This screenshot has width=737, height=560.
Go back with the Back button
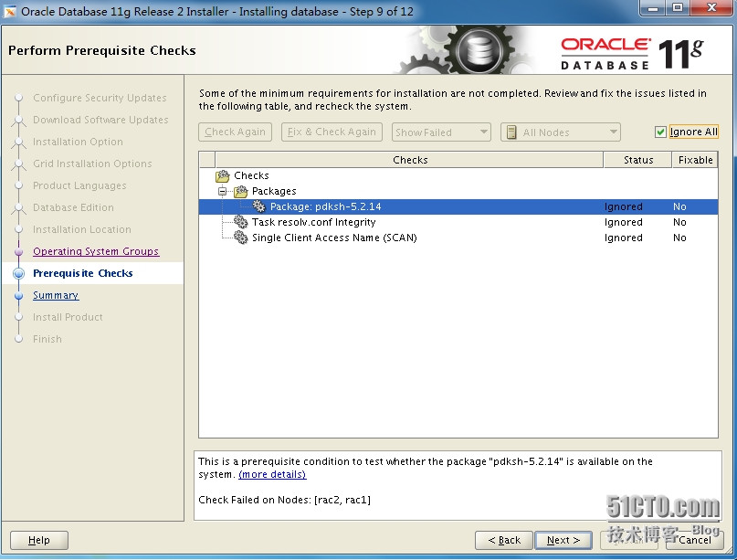[x=504, y=540]
